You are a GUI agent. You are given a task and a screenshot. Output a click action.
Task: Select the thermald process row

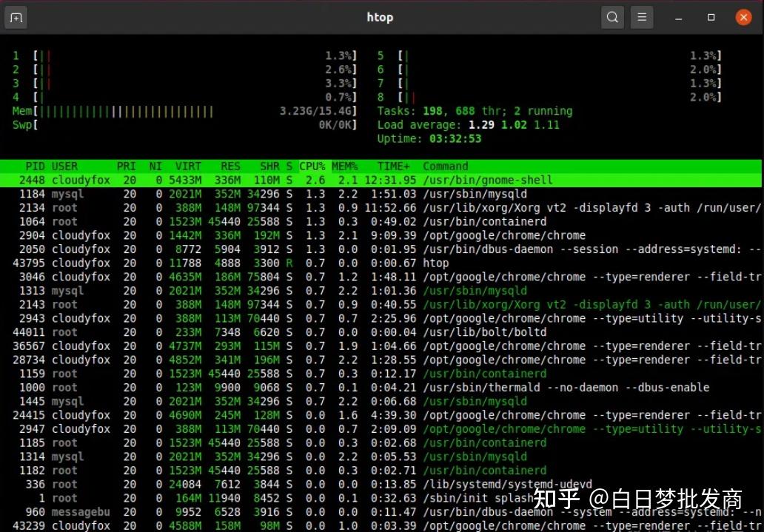coord(382,388)
